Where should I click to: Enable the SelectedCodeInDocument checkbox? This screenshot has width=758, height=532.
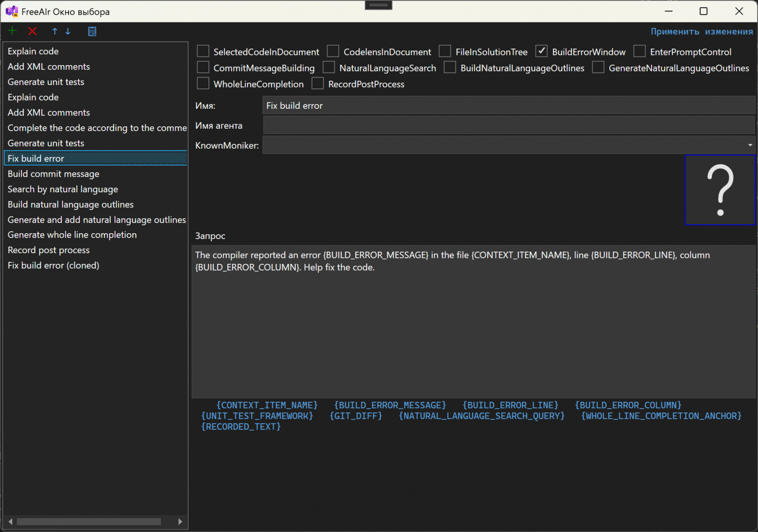pyautogui.click(x=203, y=51)
